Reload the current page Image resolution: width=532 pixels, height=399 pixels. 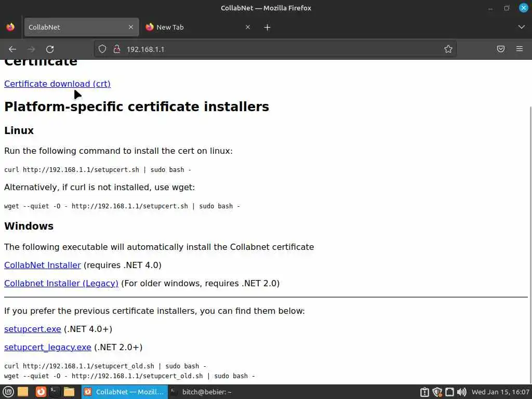point(50,49)
